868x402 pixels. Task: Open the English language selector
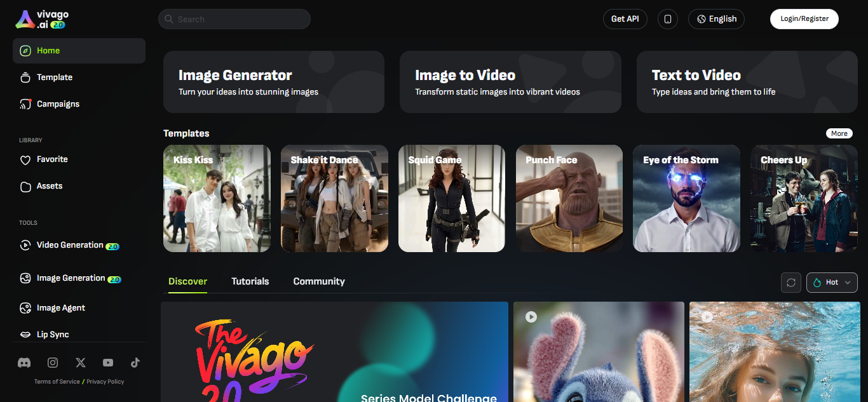pyautogui.click(x=716, y=19)
